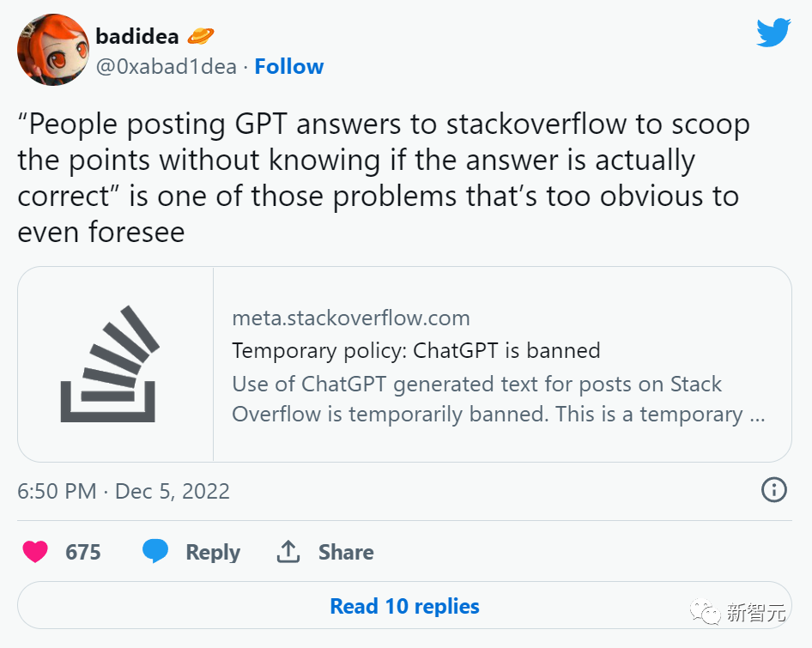The image size is (812, 648).
Task: Open the @0xabad1dea handle link
Action: [x=167, y=67]
